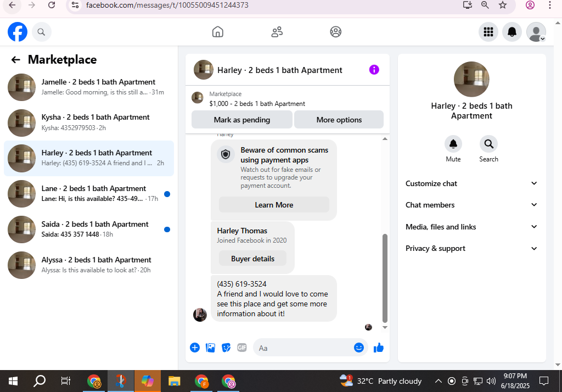
Task: Go back using the Marketplace arrow
Action: (16, 59)
